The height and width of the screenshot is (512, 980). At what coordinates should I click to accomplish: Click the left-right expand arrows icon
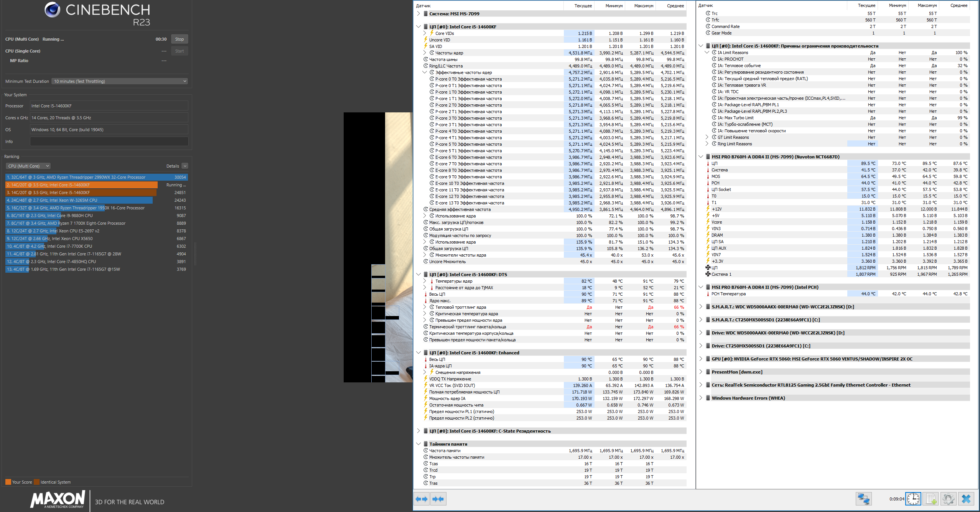pyautogui.click(x=422, y=499)
